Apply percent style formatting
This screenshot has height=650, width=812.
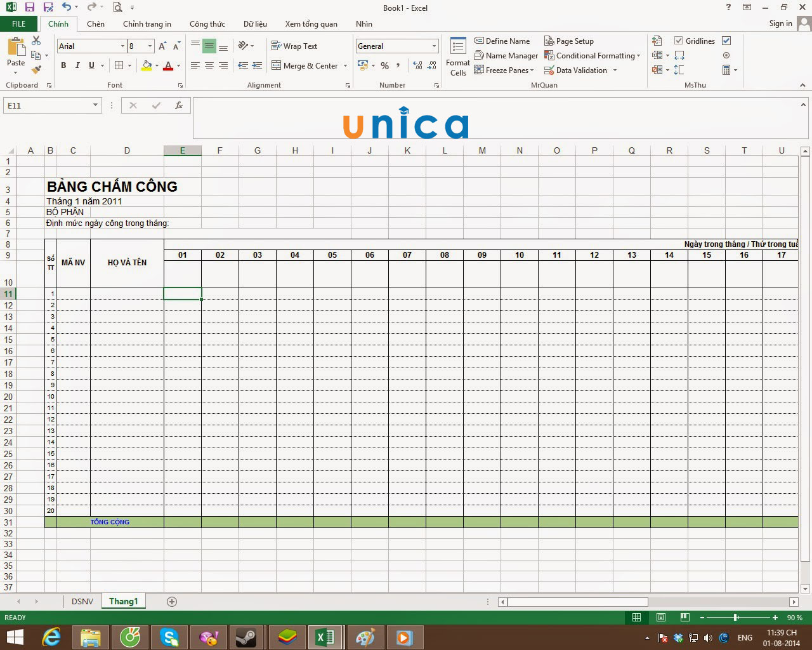384,65
